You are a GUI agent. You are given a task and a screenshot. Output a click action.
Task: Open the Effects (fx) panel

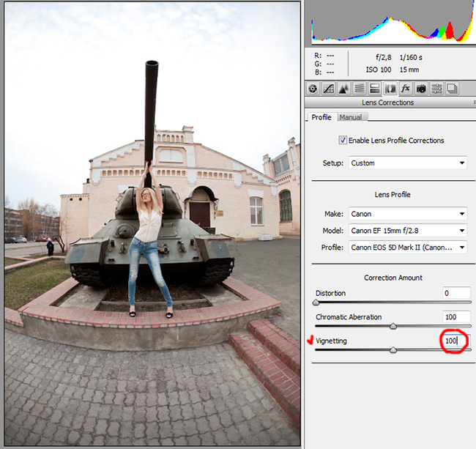coord(405,89)
